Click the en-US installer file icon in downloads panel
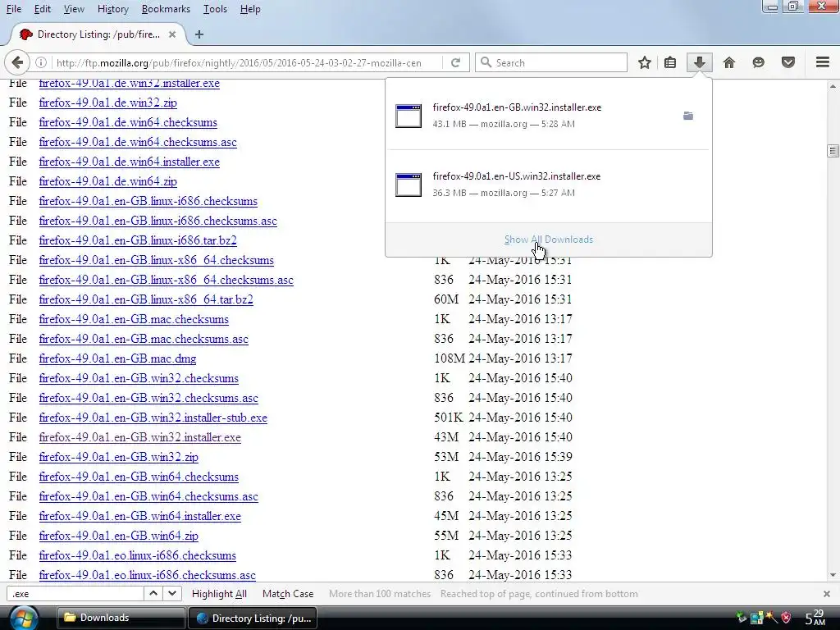Image resolution: width=840 pixels, height=630 pixels. (x=409, y=185)
